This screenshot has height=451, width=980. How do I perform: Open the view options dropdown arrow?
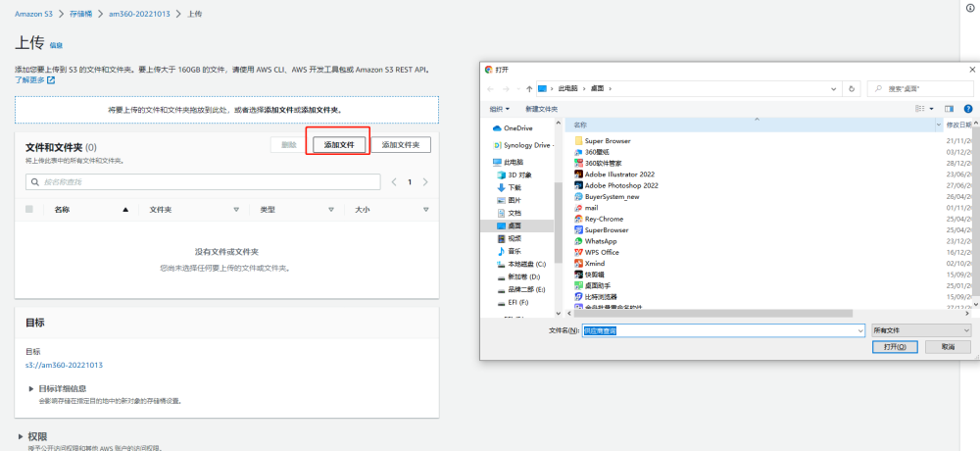pos(931,109)
